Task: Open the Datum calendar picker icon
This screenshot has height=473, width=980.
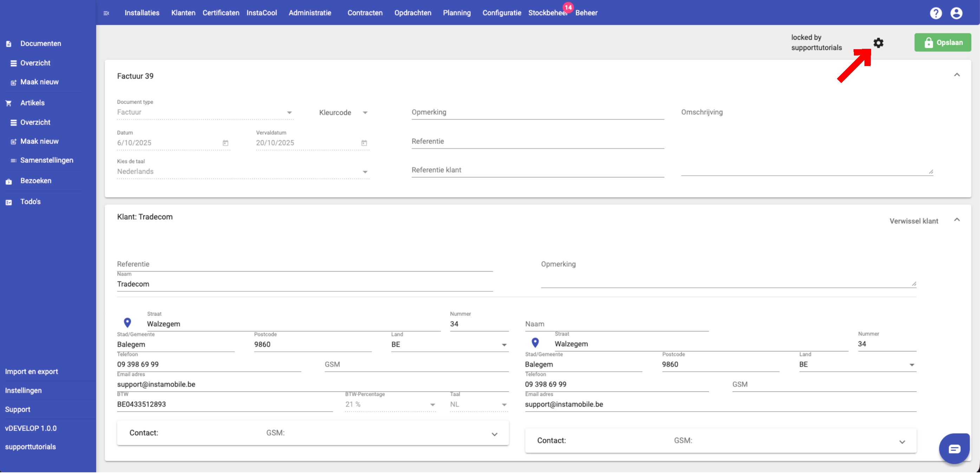Action: (225, 143)
